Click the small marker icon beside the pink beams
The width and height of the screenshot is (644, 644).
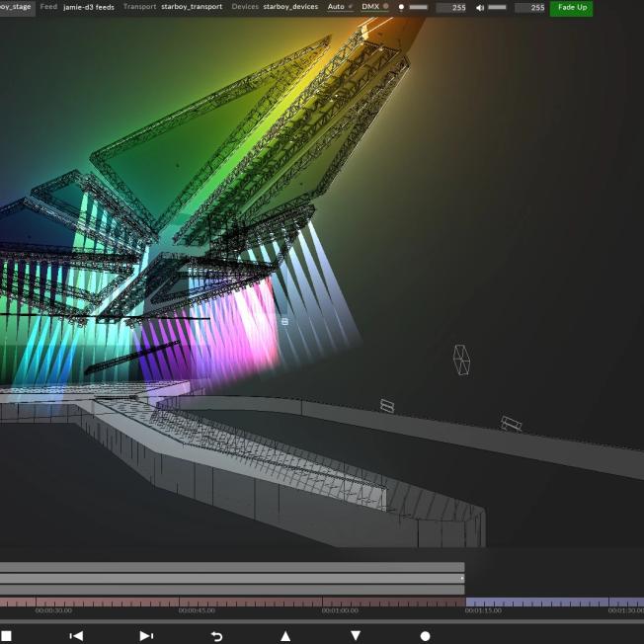point(284,321)
